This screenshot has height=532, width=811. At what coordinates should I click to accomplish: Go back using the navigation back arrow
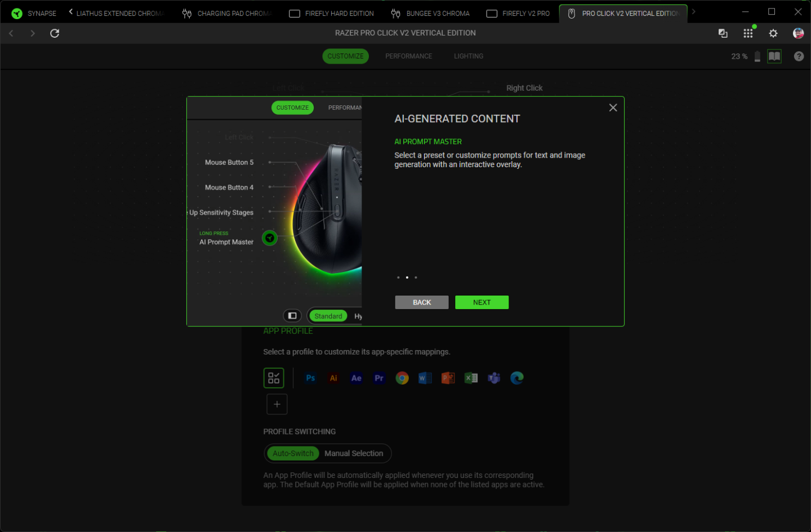(x=11, y=33)
